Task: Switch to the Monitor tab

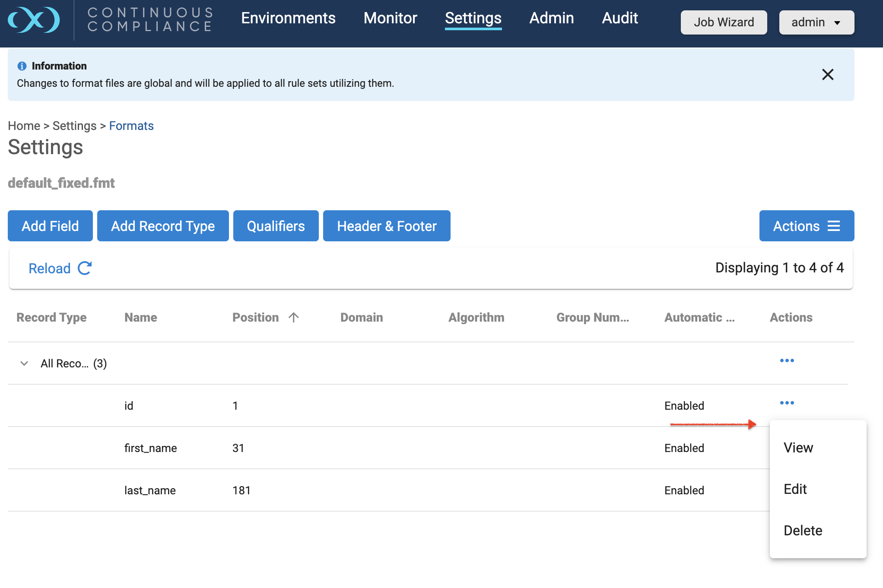Action: (390, 18)
